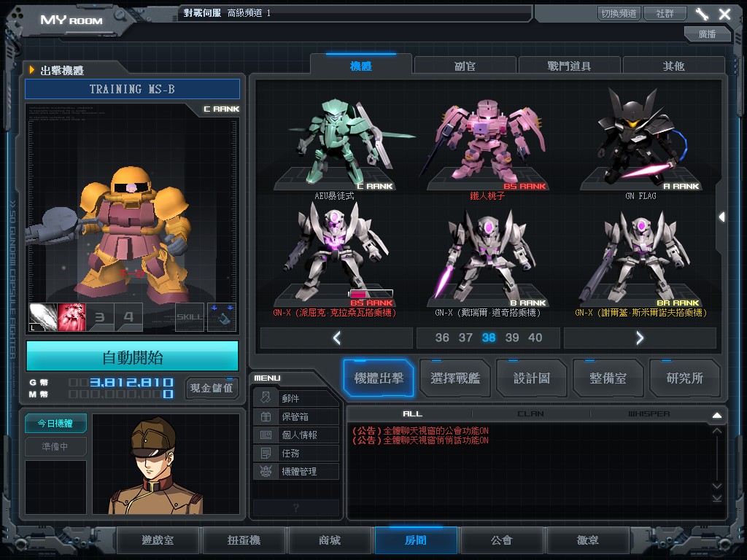747x560 pixels.
Task: Expand the 出擊機體 panel arrow
Action: [32, 70]
